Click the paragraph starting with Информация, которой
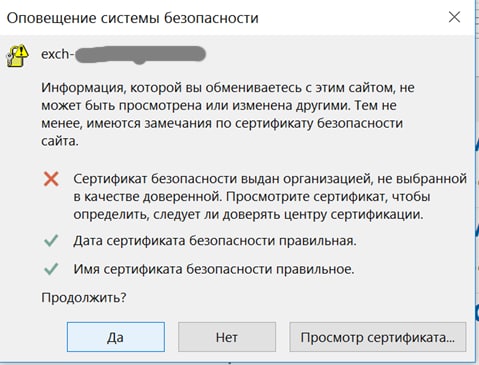The width and height of the screenshot is (479, 365). (228, 114)
